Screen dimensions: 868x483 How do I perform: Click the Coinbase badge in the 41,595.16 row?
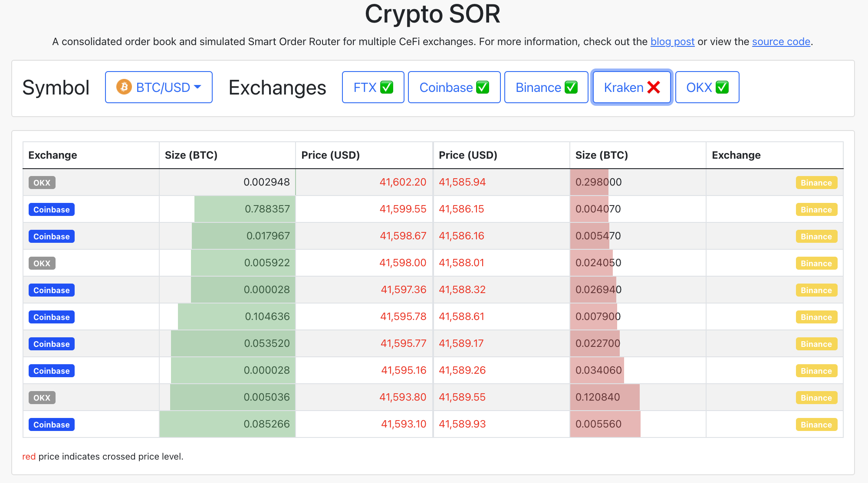(52, 371)
